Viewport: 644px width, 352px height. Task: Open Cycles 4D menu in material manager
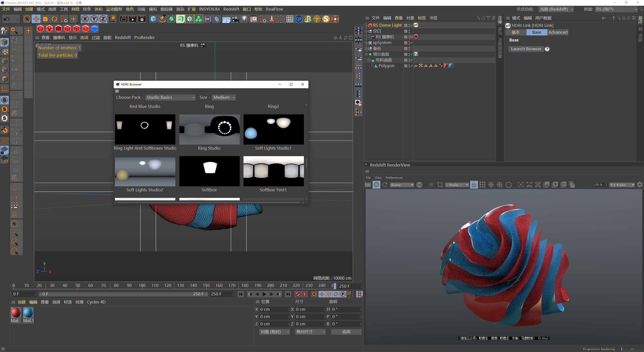96,302
